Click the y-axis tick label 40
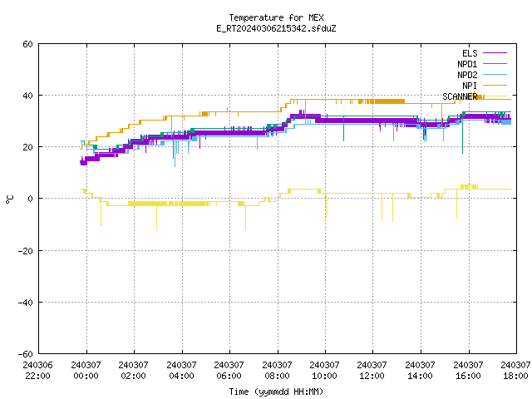 [x=27, y=96]
